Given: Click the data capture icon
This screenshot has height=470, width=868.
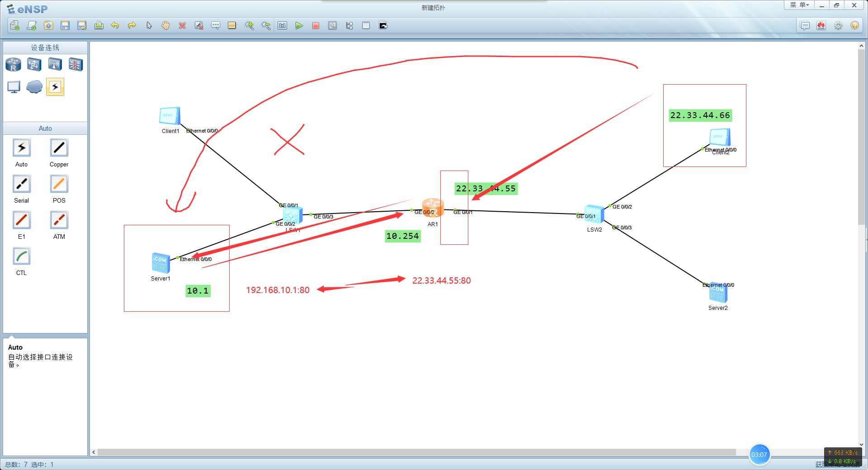Looking at the screenshot, I should pos(332,25).
